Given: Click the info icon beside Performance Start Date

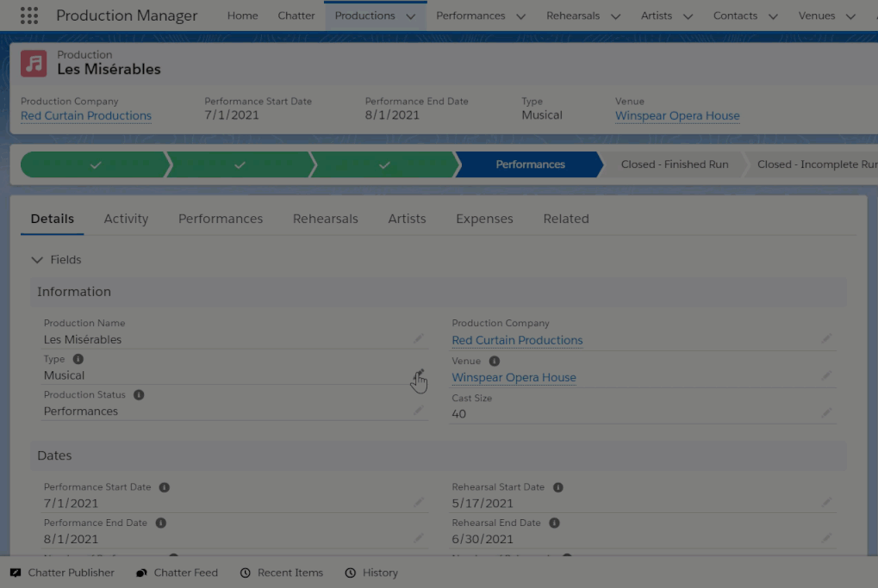Looking at the screenshot, I should (x=165, y=487).
